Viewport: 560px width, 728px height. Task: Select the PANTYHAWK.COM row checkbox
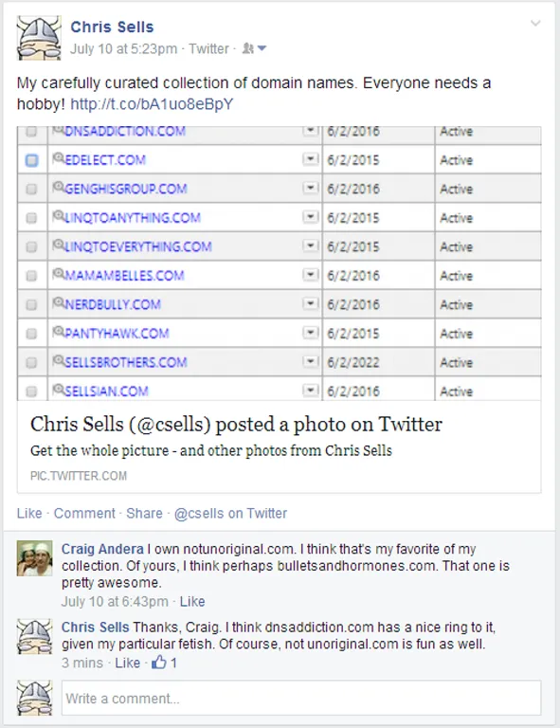click(x=31, y=334)
